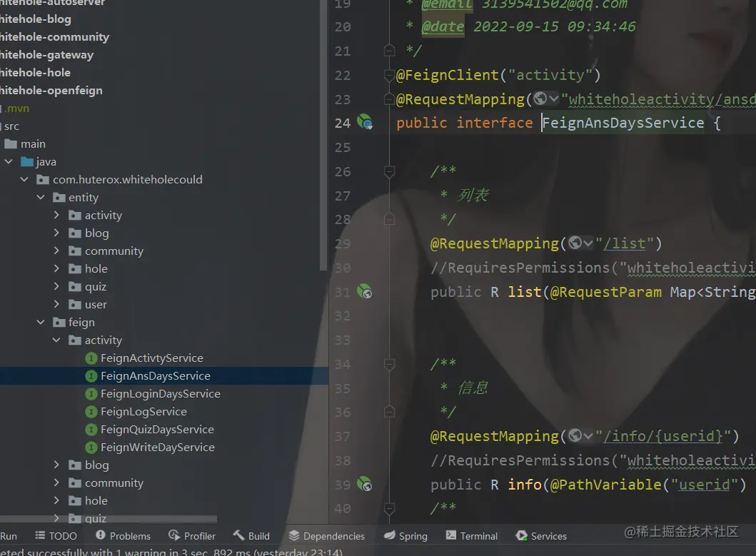Screen dimensions: 756x556
Task: Collapse the entity package
Action: pos(41,198)
